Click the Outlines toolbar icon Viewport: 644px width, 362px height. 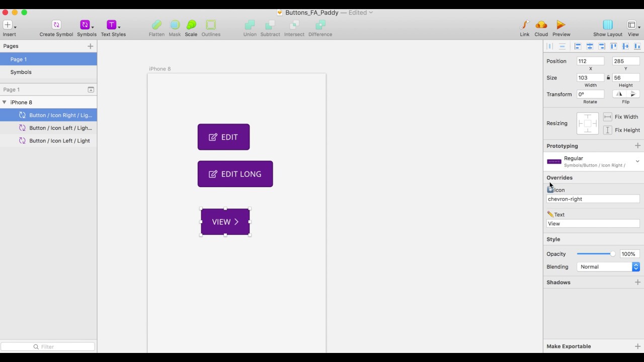click(x=211, y=24)
